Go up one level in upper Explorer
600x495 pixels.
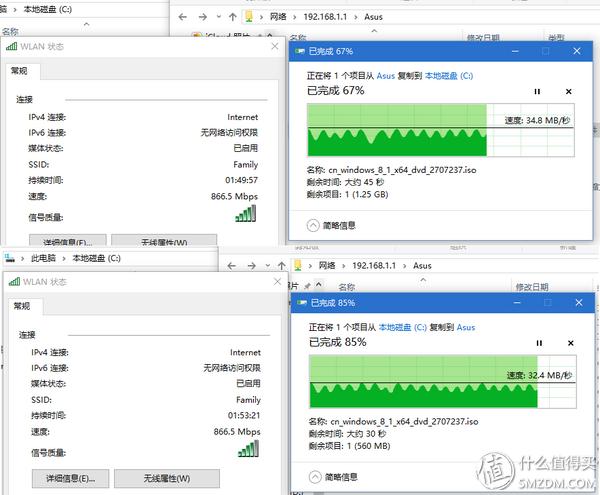[233, 17]
